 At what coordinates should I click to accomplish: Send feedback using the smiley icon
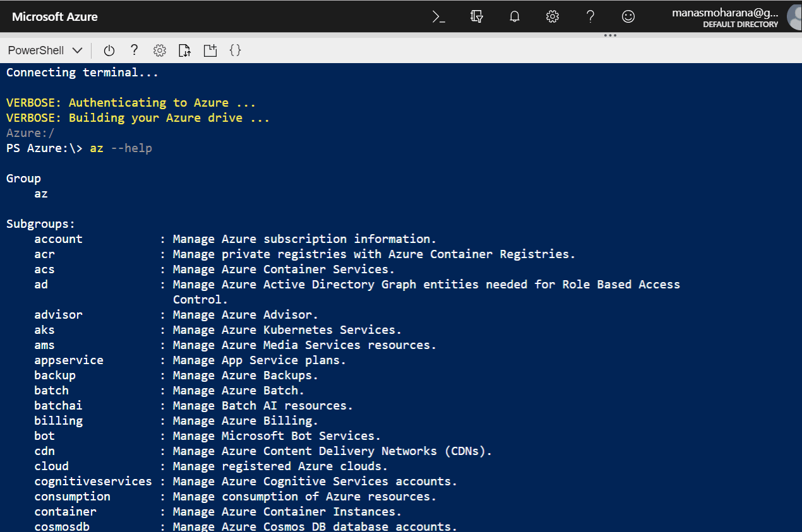coord(628,16)
